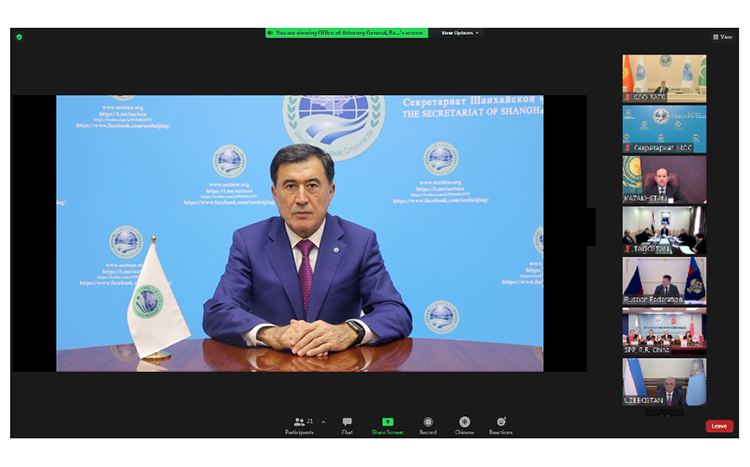Viewport: 750px width, 467px height.
Task: Expand the caret beside Participants
Action: tap(323, 422)
